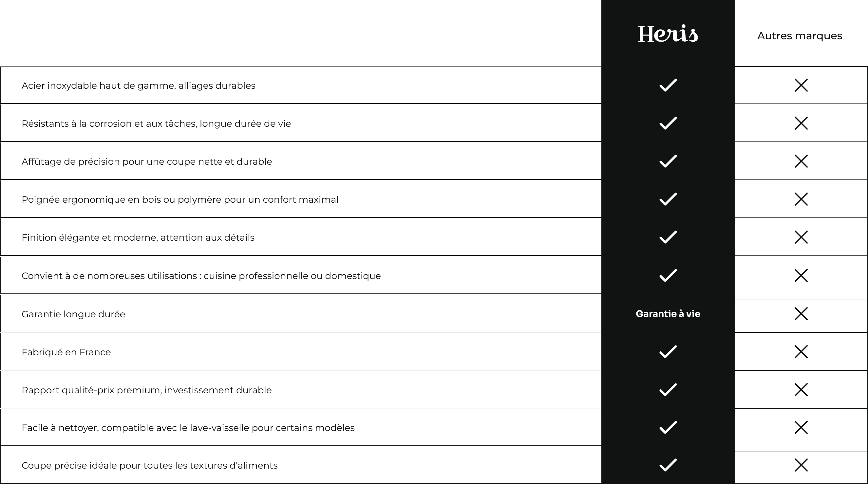Click the Acier inoxydable haut de gamme text

coord(139,85)
